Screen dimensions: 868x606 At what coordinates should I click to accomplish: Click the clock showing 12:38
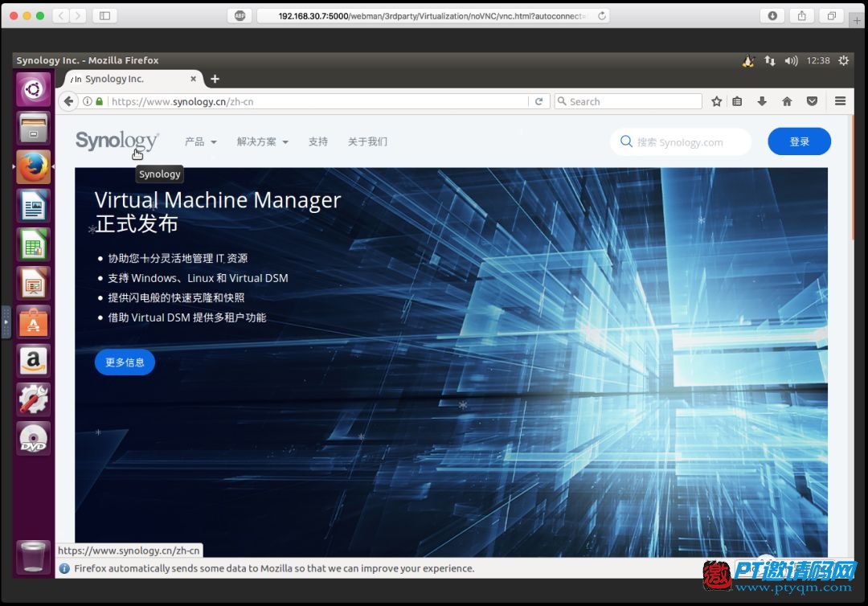coord(817,60)
